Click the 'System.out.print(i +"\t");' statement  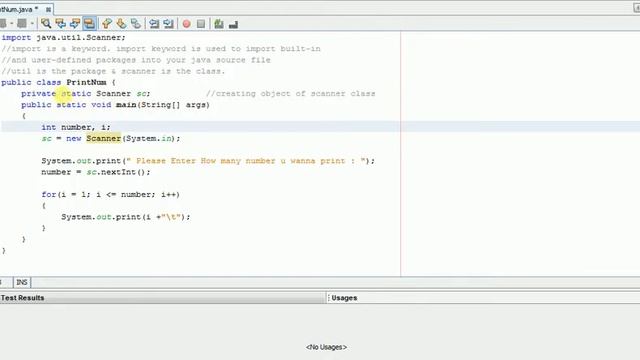(126, 217)
